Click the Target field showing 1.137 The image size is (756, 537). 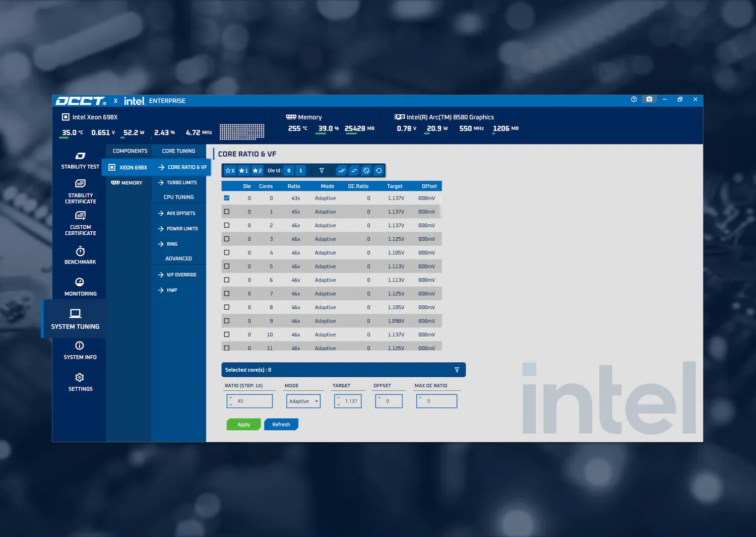pos(348,401)
